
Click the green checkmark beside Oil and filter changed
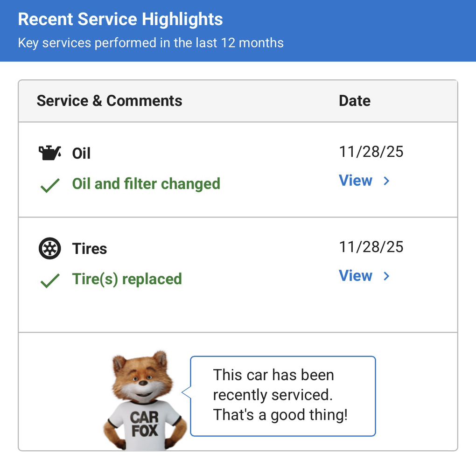tap(49, 185)
